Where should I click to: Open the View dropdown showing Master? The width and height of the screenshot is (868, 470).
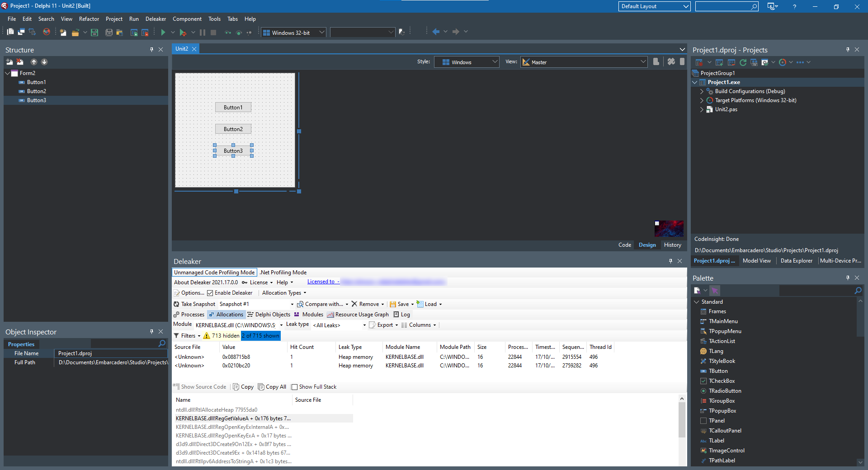pos(643,62)
